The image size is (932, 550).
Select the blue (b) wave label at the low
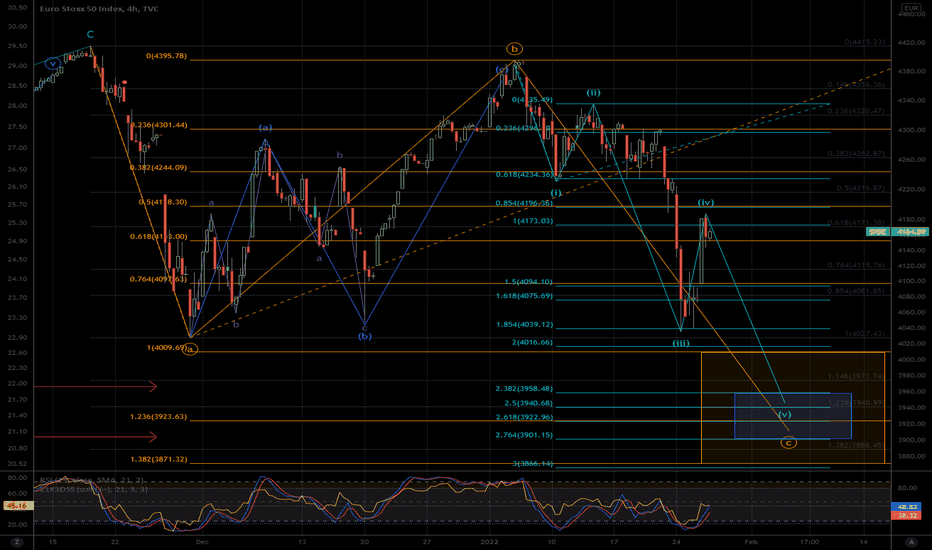364,336
